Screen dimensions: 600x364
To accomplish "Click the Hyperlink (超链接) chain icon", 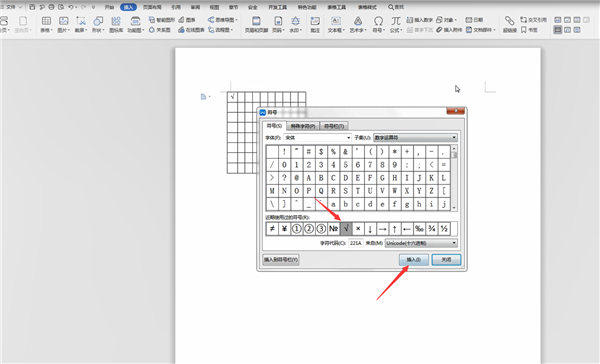I will pos(509,24).
